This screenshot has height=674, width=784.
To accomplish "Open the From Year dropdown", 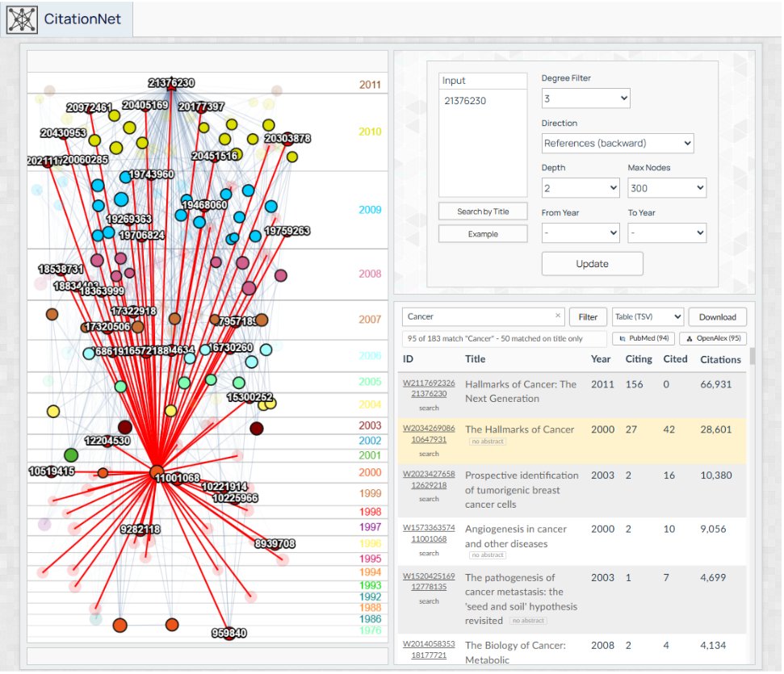I will [581, 233].
